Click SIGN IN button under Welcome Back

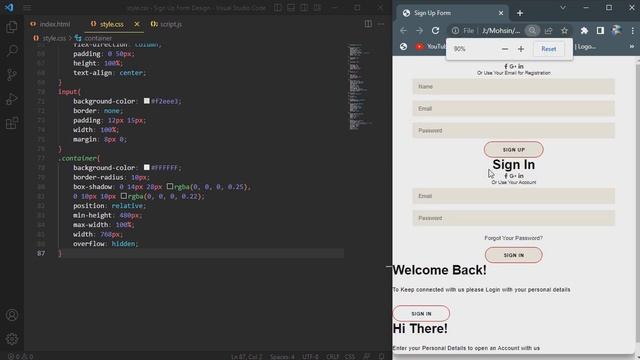coord(421,313)
